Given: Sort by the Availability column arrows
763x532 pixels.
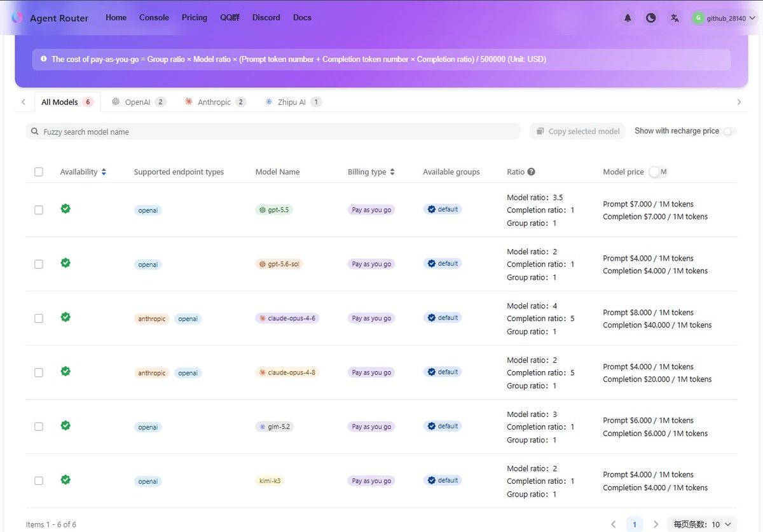Looking at the screenshot, I should (104, 172).
